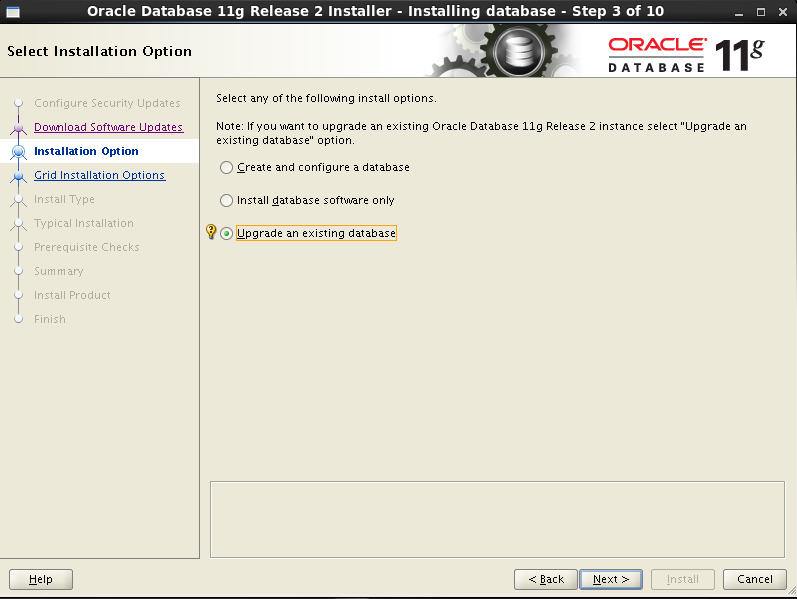Click the window resize grip corner
Viewport: 797px width, 599px height.
pyautogui.click(x=792, y=591)
